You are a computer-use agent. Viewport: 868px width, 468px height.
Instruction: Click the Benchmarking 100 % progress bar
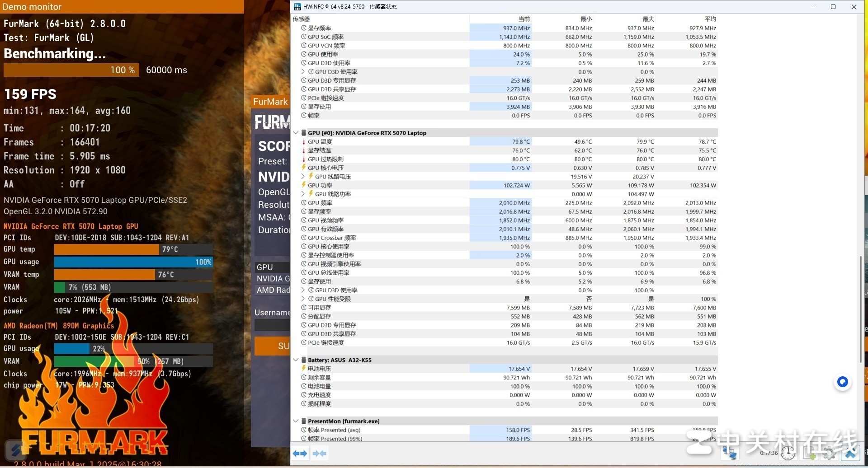coord(71,70)
